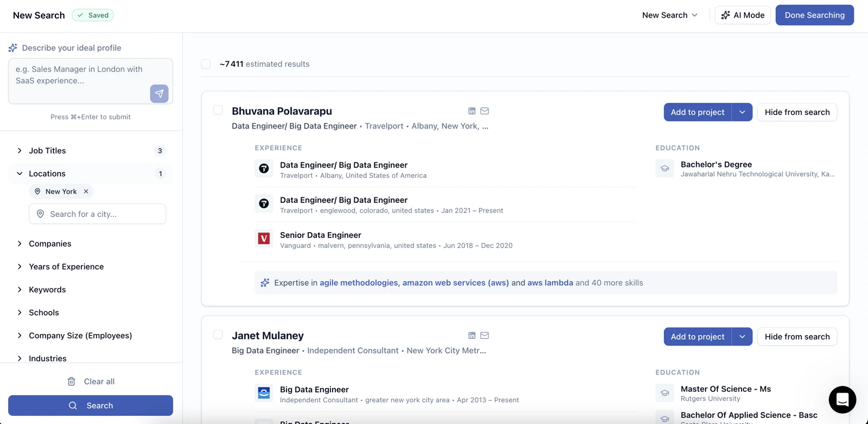The height and width of the screenshot is (424, 868).
Task: Click the Saved status badge
Action: click(x=93, y=15)
